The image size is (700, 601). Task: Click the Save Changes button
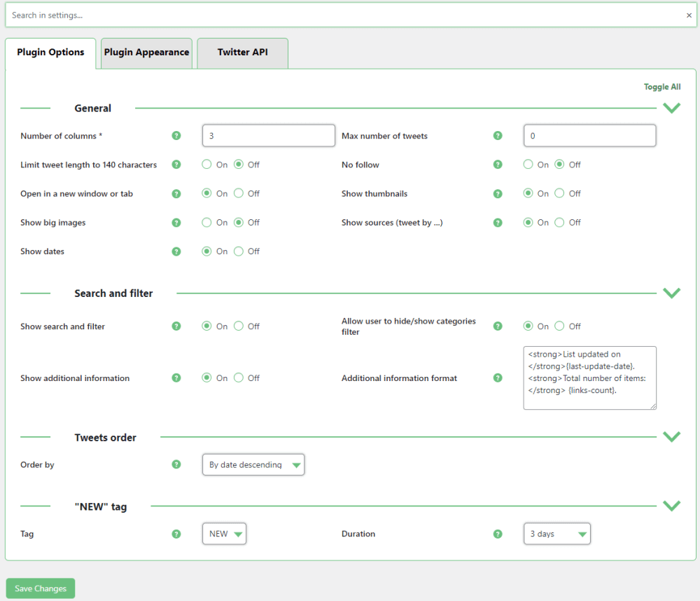pos(41,588)
